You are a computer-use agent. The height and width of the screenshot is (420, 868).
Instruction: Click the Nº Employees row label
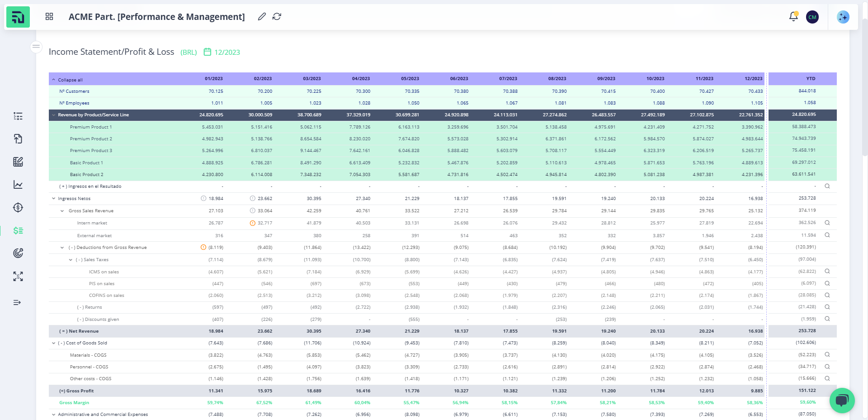point(74,103)
